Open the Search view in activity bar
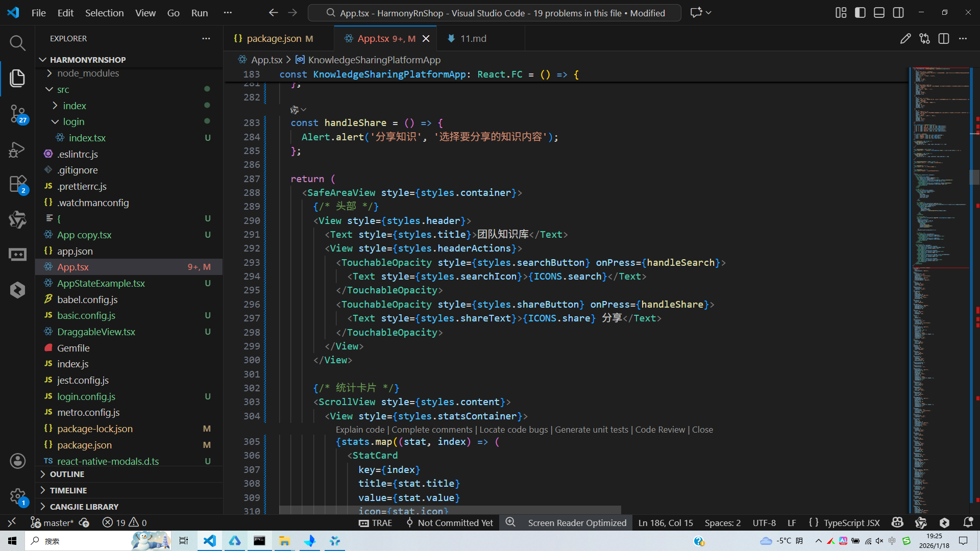Image resolution: width=980 pixels, height=551 pixels. (17, 43)
